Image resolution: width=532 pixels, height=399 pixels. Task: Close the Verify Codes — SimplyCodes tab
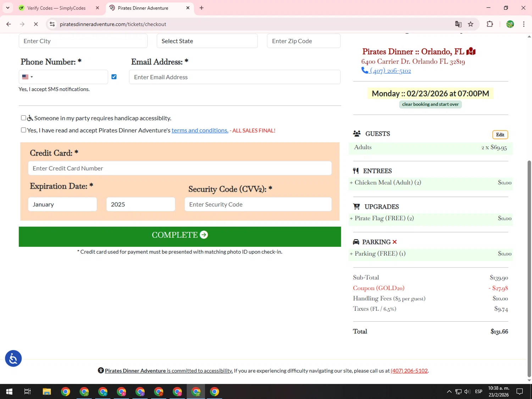(98, 8)
